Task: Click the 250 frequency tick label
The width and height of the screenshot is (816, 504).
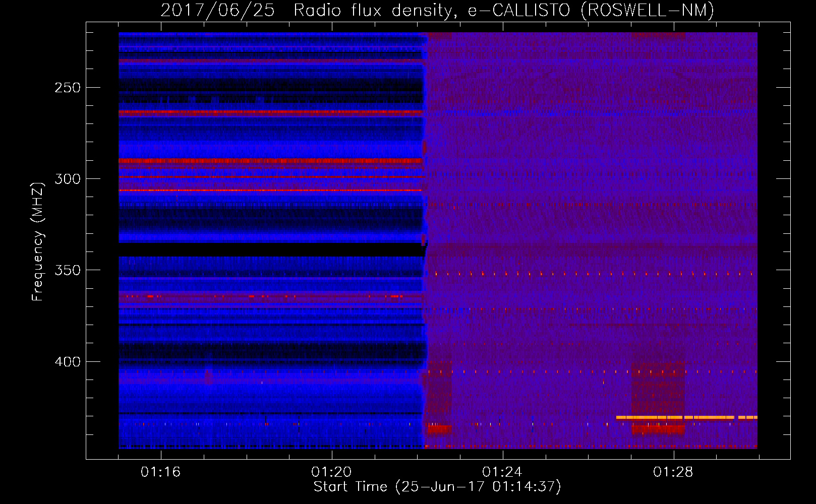Action: tap(68, 88)
